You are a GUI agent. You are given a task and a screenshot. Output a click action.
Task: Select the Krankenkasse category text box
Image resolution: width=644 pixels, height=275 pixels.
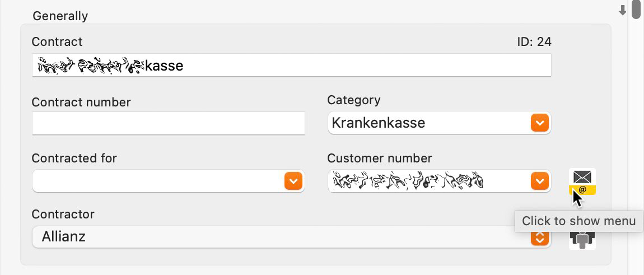[x=439, y=123]
